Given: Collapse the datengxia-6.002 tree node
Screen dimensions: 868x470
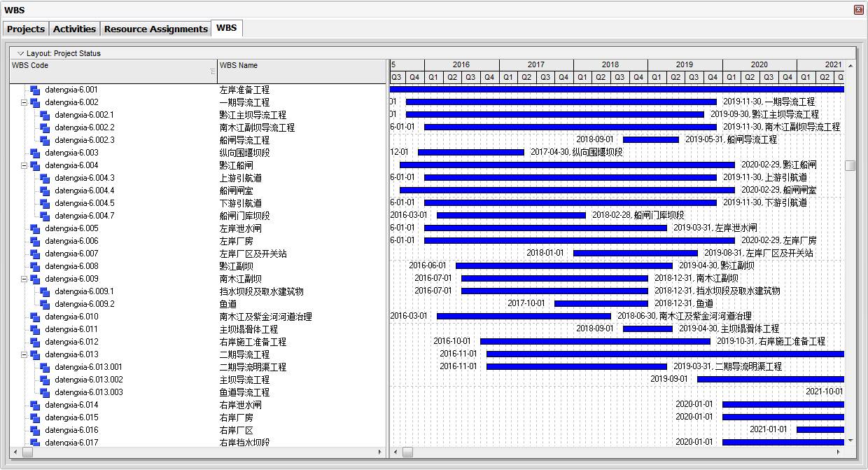Looking at the screenshot, I should 24,102.
